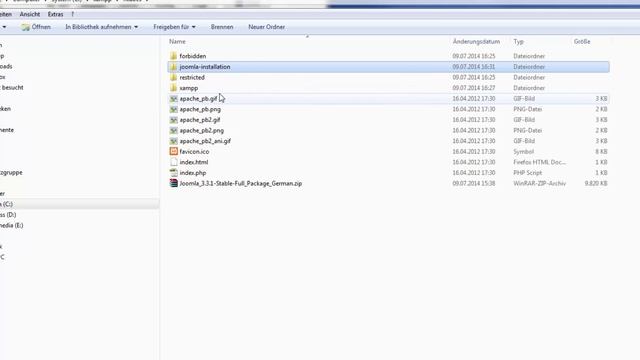Screen dimensions: 640x360
Task: Click the restricted folder icon
Action: [173, 77]
